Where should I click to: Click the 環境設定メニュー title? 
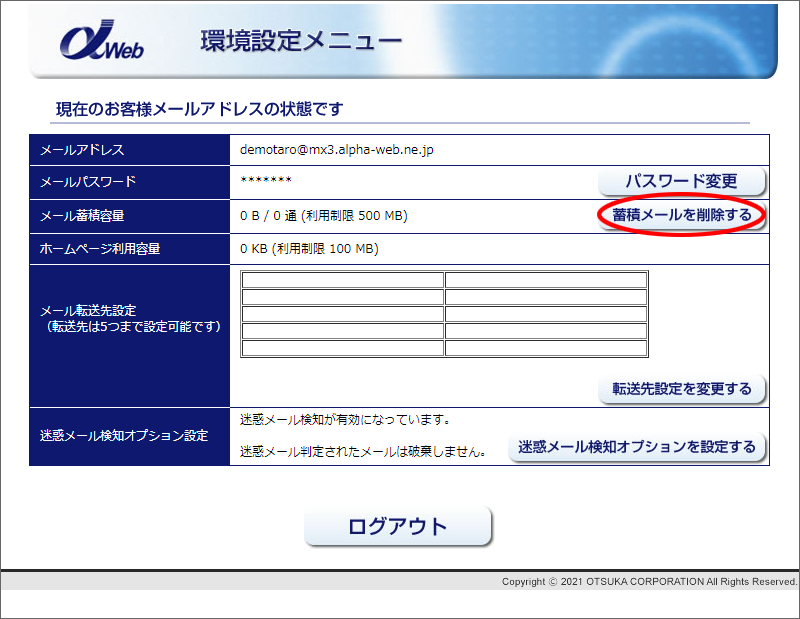[301, 40]
